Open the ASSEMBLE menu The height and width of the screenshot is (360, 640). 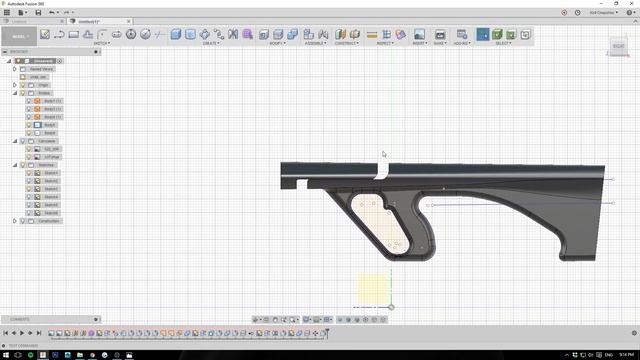point(316,43)
